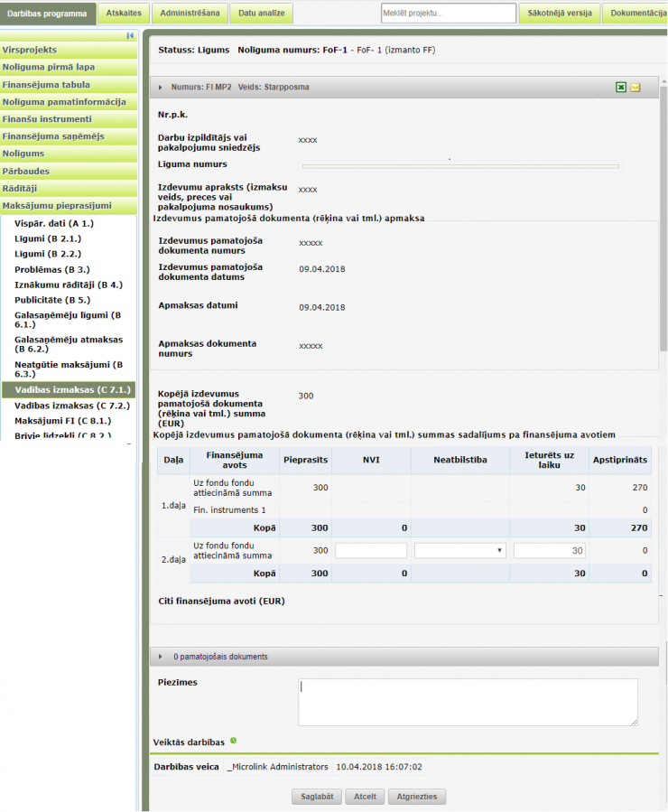Open the Neatbilstība dropdown in 2.daļa
Viewport: 668px width, 812px height.
click(x=460, y=550)
